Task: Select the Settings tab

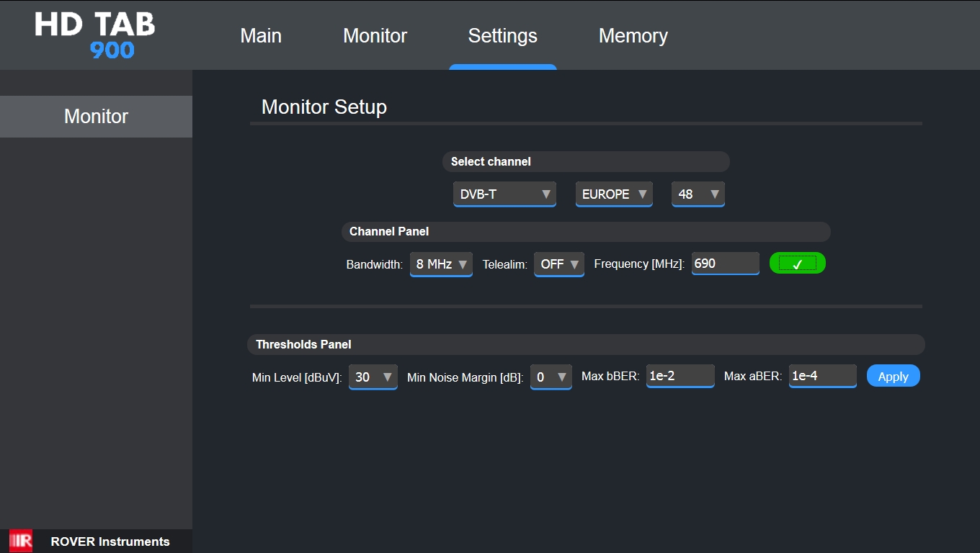Action: [502, 36]
